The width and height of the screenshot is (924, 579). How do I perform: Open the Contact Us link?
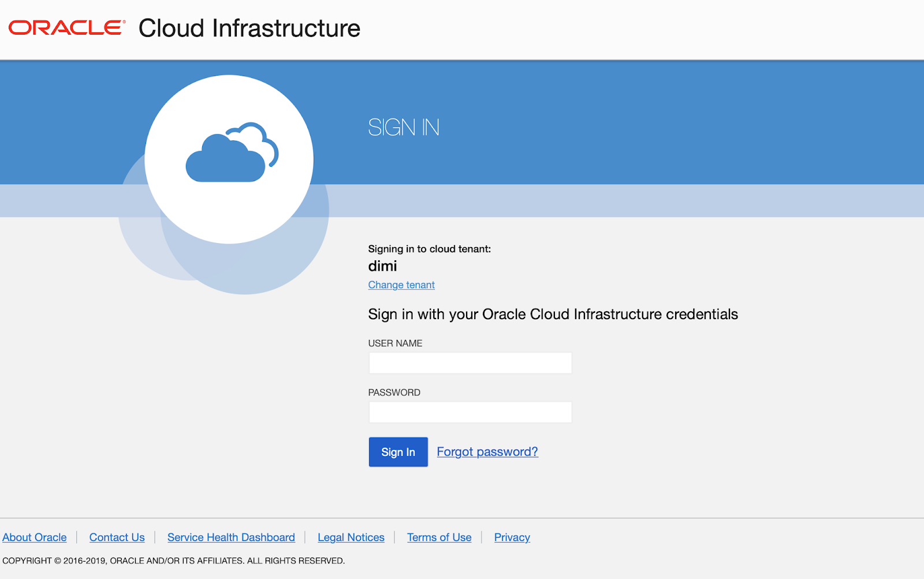coord(117,537)
